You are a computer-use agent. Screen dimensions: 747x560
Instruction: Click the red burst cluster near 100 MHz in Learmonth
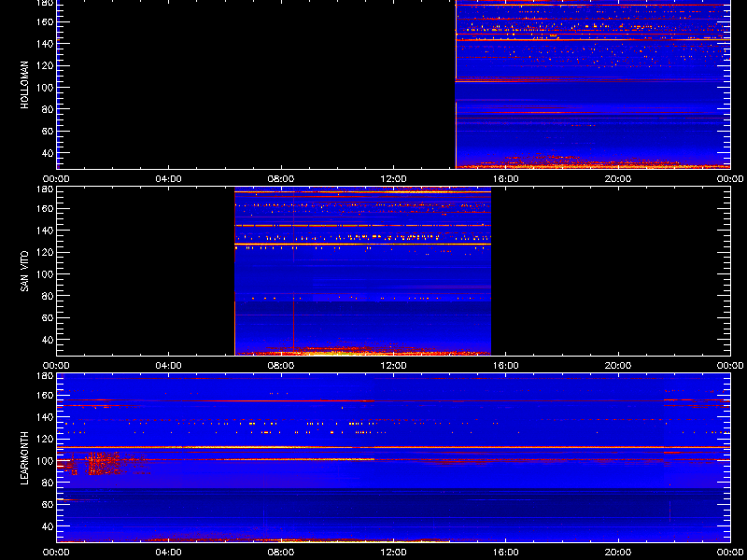104,463
